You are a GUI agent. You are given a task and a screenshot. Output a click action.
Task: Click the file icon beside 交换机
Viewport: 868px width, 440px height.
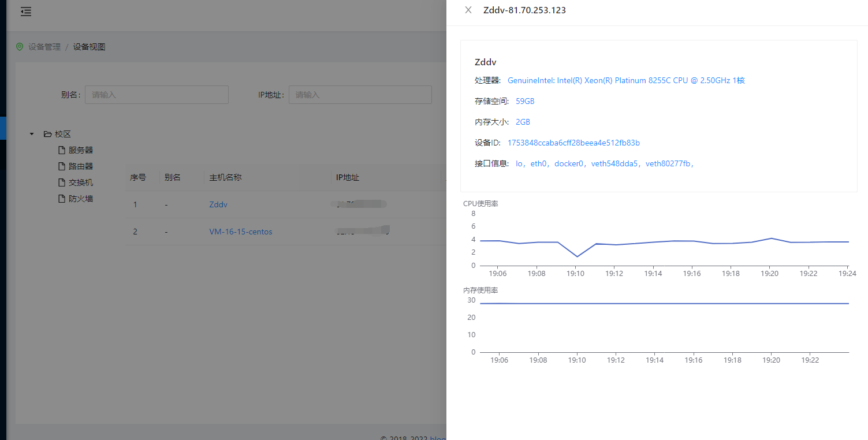pyautogui.click(x=62, y=182)
